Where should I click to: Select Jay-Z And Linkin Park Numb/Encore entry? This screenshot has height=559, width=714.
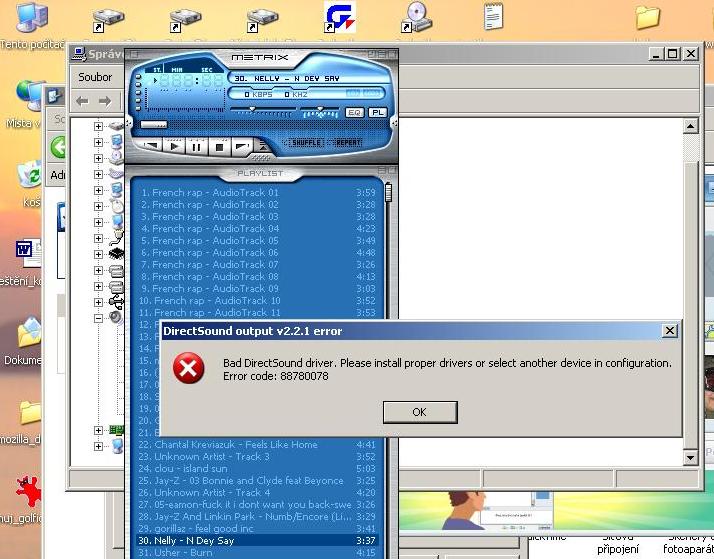[x=258, y=517]
